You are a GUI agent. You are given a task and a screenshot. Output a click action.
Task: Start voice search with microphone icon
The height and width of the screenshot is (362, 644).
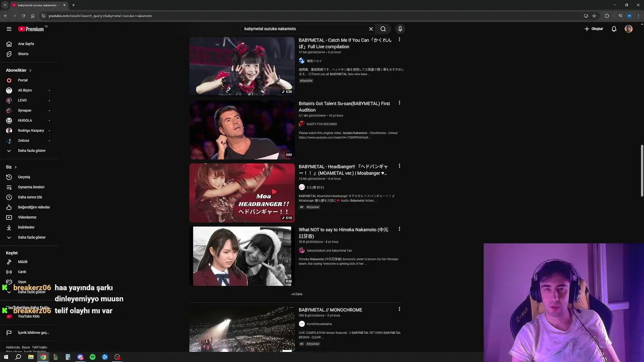click(400, 29)
